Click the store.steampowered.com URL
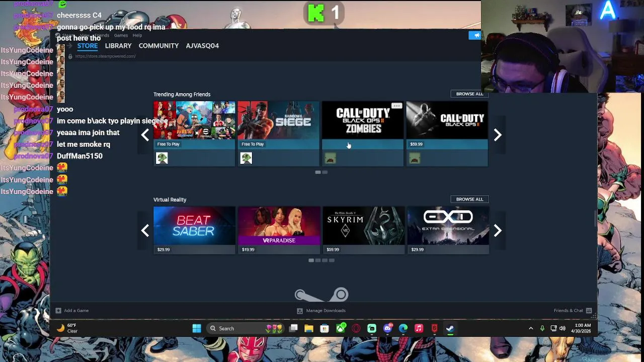This screenshot has width=644, height=362. (106, 56)
